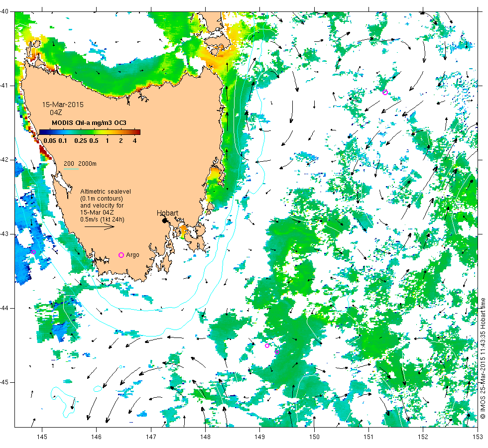Viewport: 488px width, 448px height.
Task: Click the 147 longitude axis label
Action: coord(151,437)
